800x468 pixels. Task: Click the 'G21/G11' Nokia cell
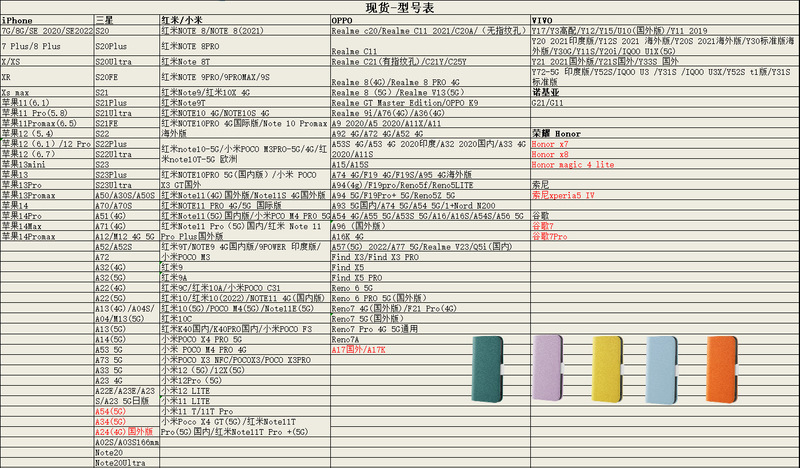[x=665, y=103]
